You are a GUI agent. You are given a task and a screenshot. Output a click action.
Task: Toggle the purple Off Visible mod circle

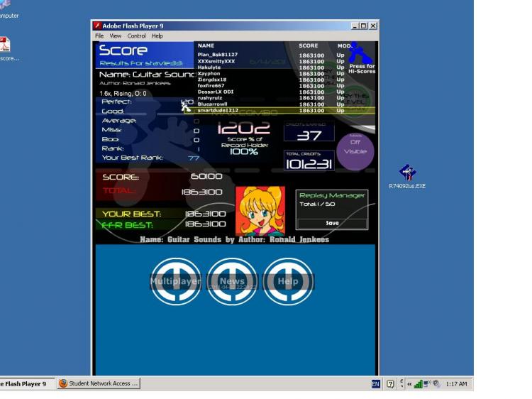pos(355,151)
